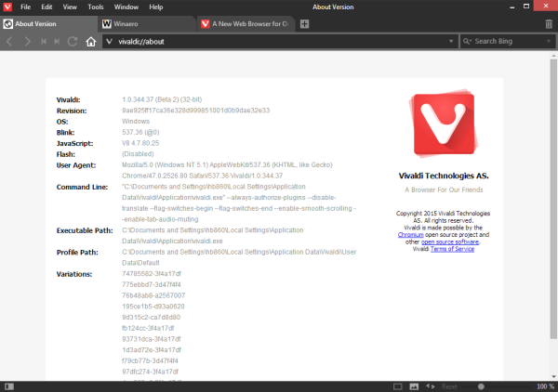
Task: Open the Tools menu
Action: [96, 7]
